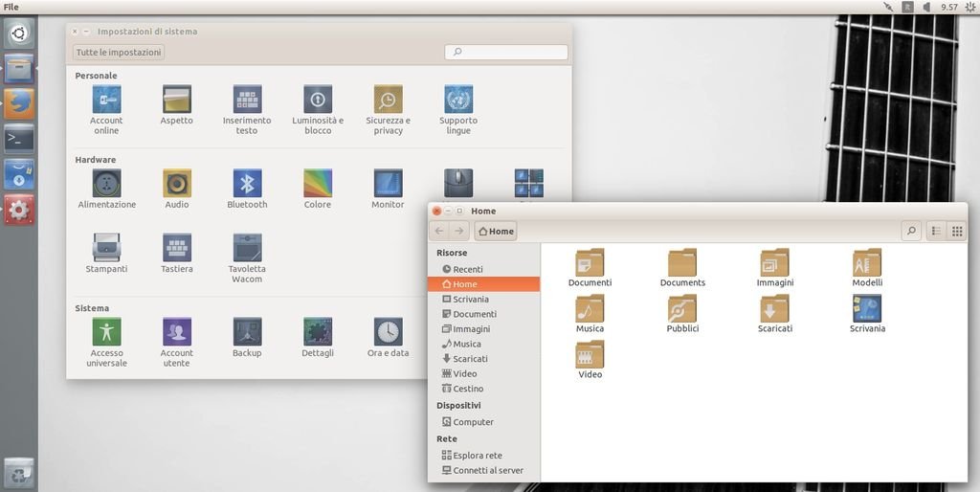980x492 pixels.
Task: Open Ora e data settings
Action: [x=388, y=332]
